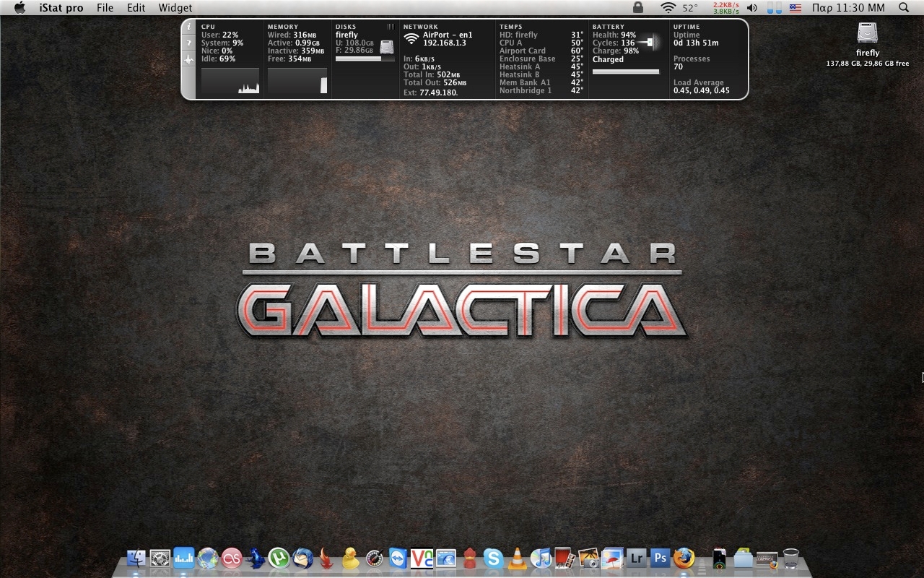
Task: Open the volume control in menu bar
Action: pyautogui.click(x=752, y=8)
